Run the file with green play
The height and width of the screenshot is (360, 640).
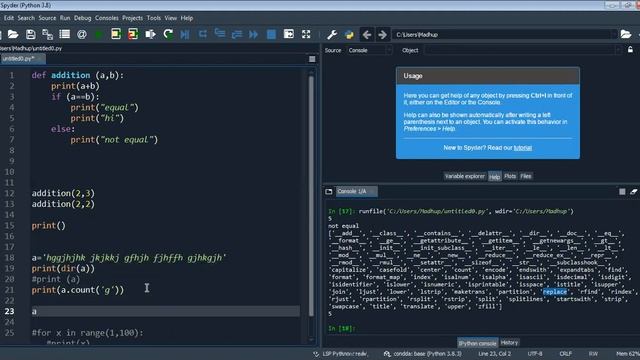coord(99,34)
